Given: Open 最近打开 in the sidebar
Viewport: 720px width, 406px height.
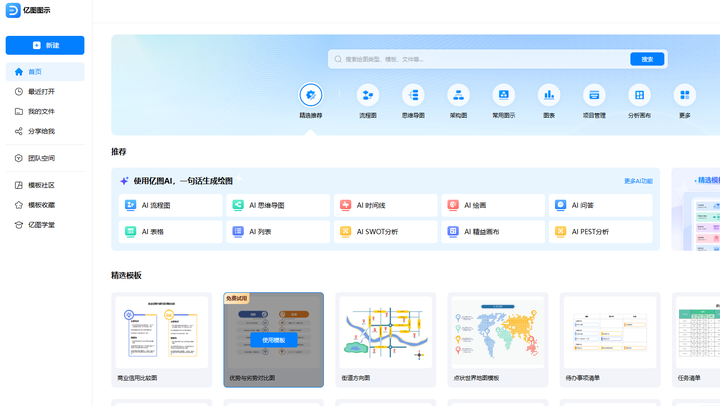Looking at the screenshot, I should [x=45, y=91].
